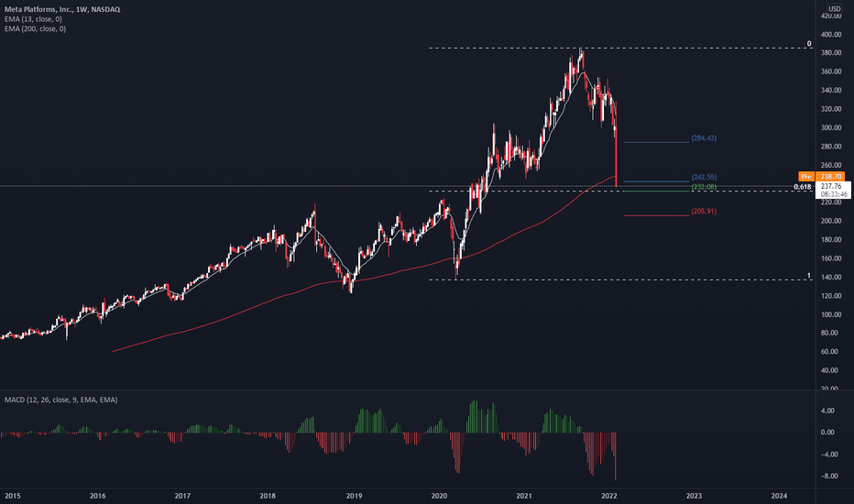Click the 2021 label on time axis
The width and height of the screenshot is (854, 504).
(524, 496)
